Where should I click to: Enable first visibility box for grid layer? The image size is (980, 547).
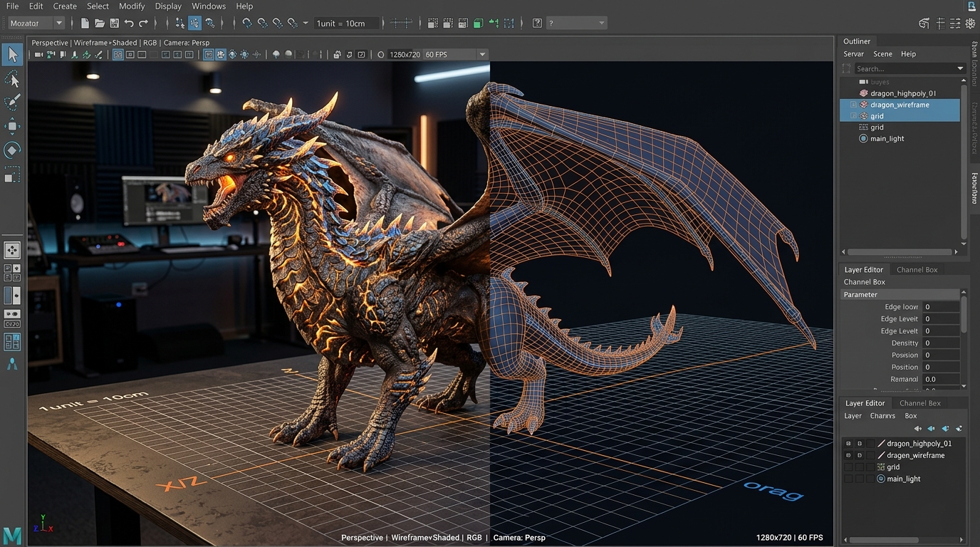pyautogui.click(x=848, y=467)
